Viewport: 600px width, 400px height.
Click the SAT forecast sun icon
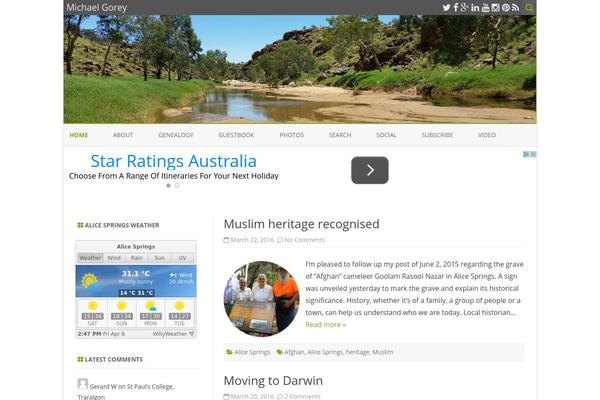(x=93, y=305)
